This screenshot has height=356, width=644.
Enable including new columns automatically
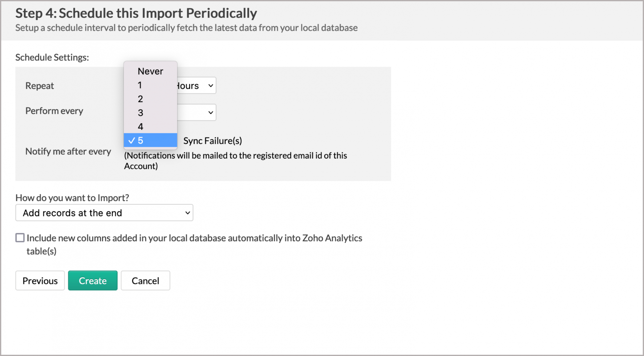[x=20, y=238]
